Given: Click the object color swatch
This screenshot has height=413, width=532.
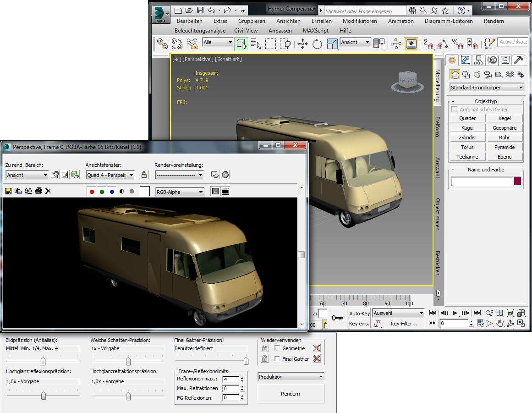Looking at the screenshot, I should coord(517,181).
